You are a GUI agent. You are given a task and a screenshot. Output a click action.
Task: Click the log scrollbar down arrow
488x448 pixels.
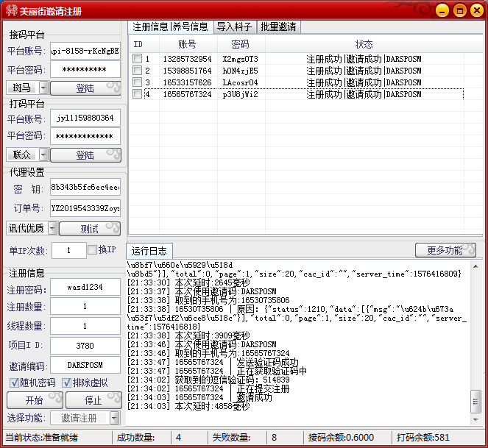[x=476, y=420]
